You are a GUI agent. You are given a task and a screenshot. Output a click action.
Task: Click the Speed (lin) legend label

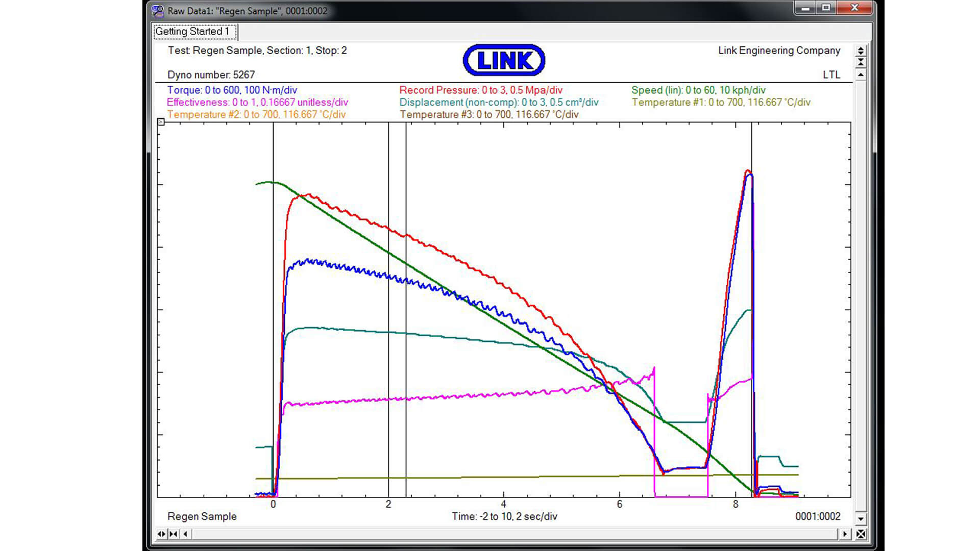click(x=698, y=90)
